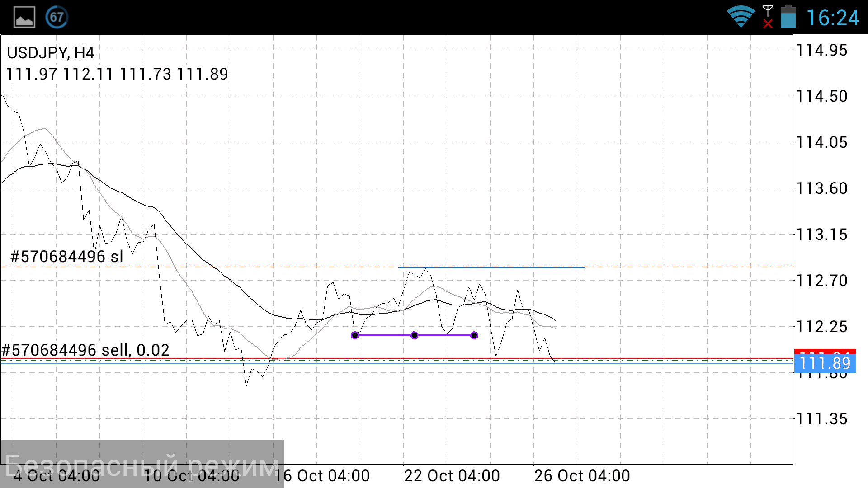Viewport: 868px width, 488px height.
Task: Tap the blue 111.89 current price tag
Action: click(825, 363)
